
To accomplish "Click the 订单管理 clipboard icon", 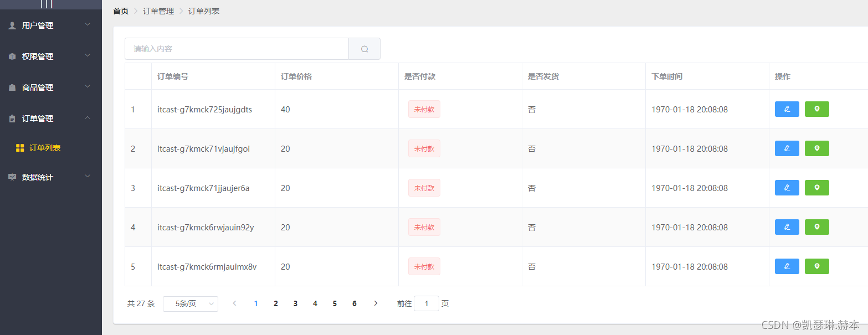I will [x=12, y=118].
